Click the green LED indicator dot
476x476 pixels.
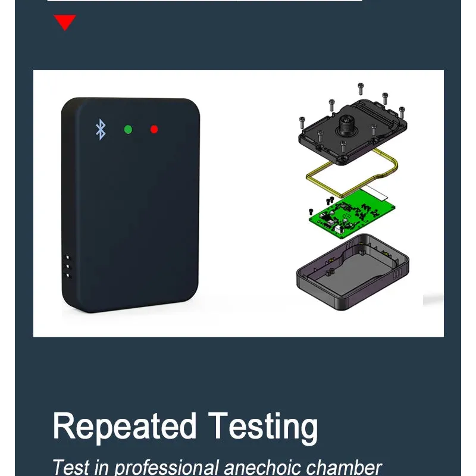coord(128,130)
